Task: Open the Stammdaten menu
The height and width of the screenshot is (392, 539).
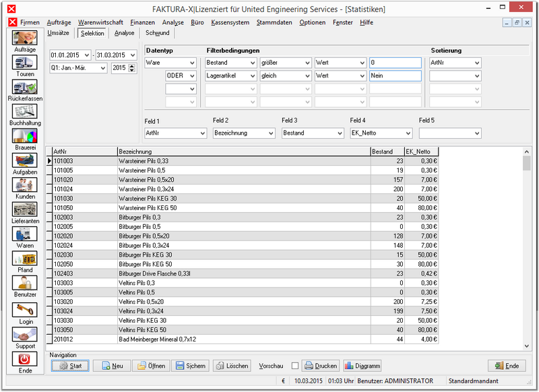Action: [274, 22]
